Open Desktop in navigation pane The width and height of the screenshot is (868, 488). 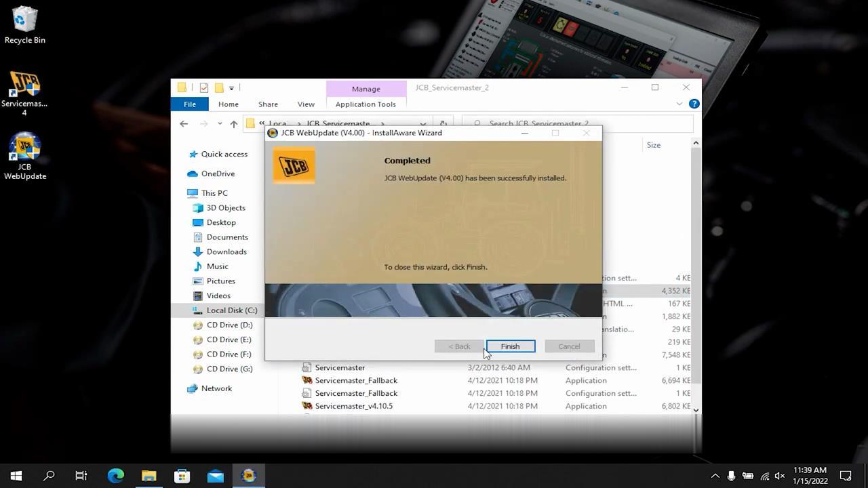[x=214, y=222]
